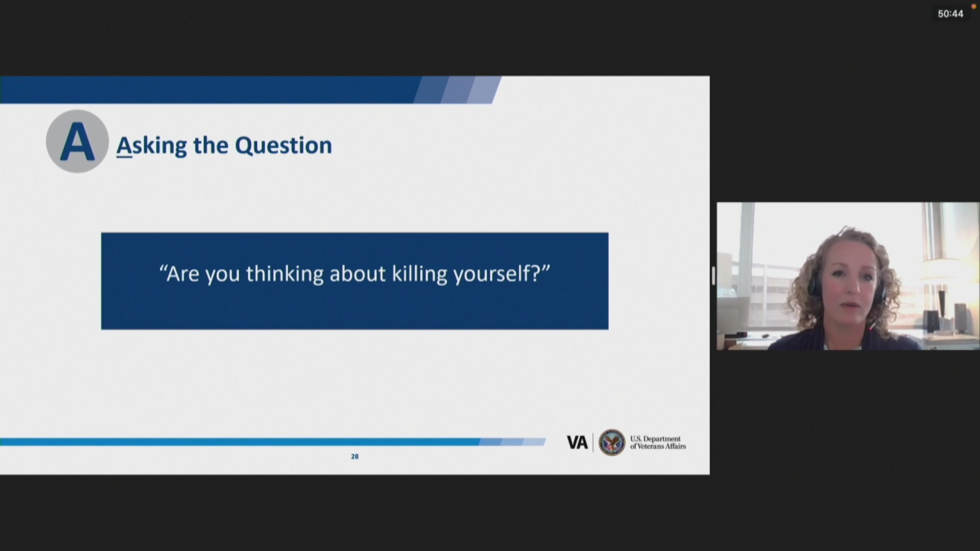The image size is (980, 551).
Task: Click the orange recording indicator dot
Action: pyautogui.click(x=973, y=7)
